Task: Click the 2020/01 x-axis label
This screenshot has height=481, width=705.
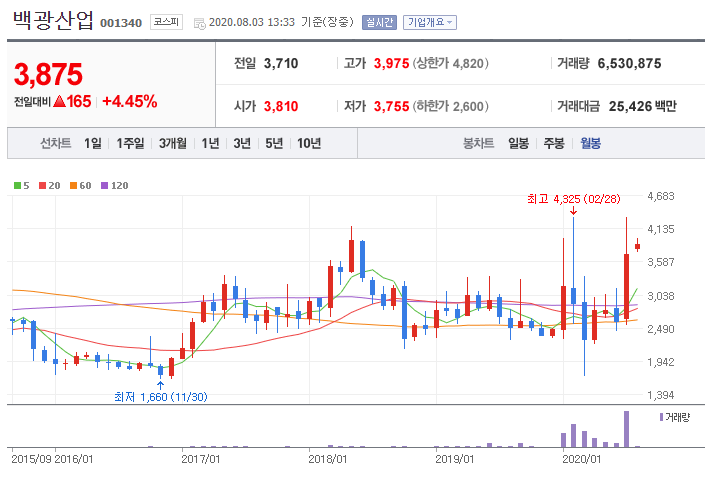Action: 581,459
